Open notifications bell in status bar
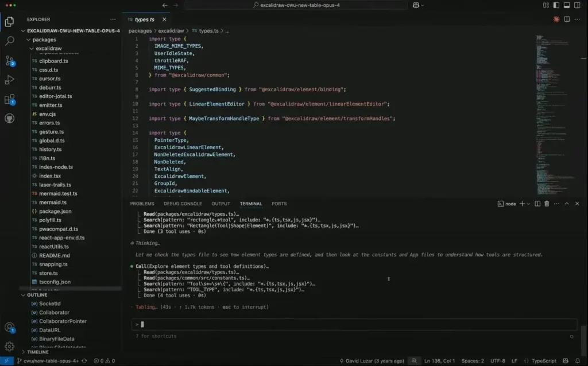Screen dimensions: 588x366 pyautogui.click(x=578, y=361)
